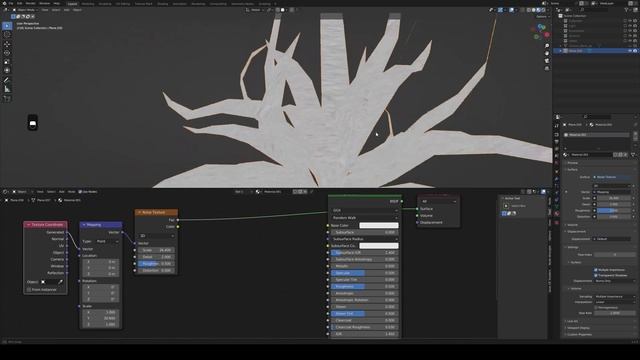Select the Select Box tool

pyautogui.click(x=7, y=26)
